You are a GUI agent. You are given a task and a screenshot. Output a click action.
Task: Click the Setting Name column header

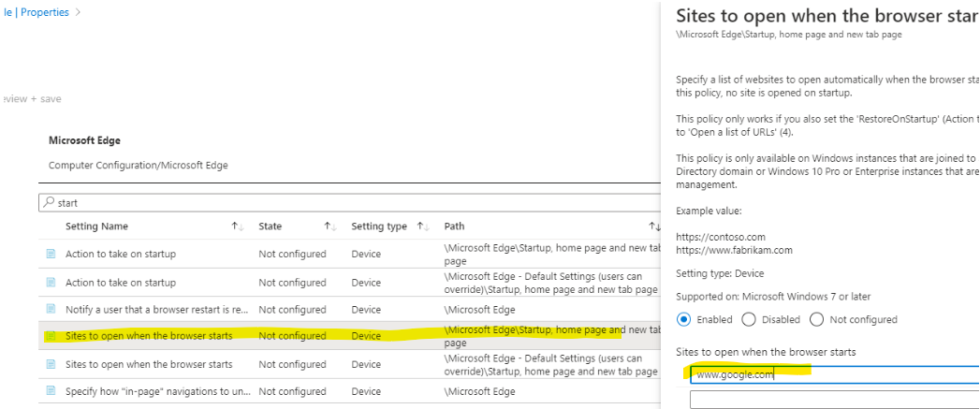(x=96, y=226)
